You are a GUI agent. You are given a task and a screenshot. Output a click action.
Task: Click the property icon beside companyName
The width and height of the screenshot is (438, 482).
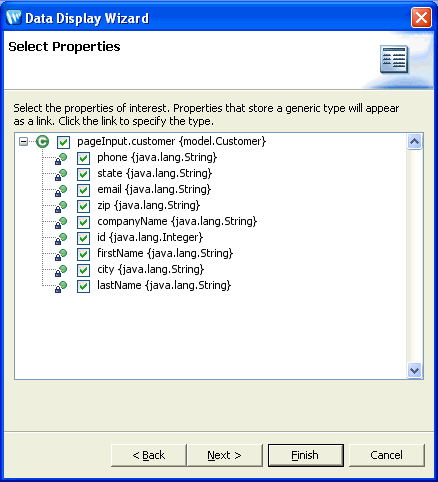(61, 223)
